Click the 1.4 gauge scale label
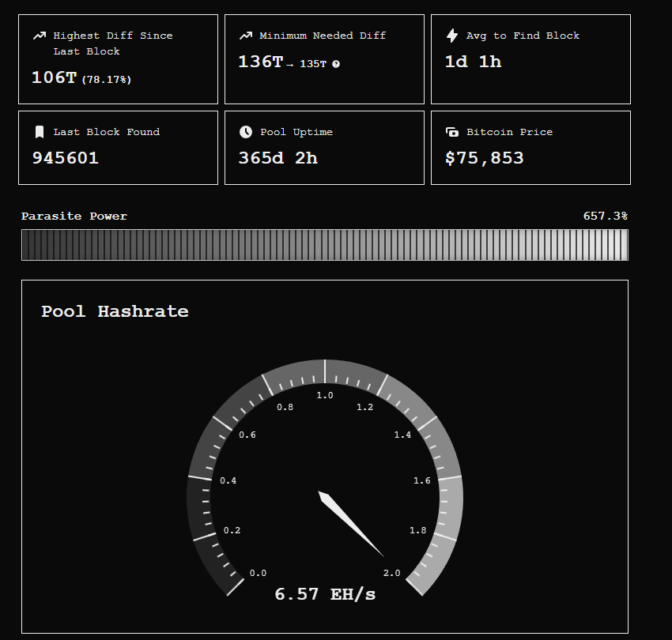 402,435
